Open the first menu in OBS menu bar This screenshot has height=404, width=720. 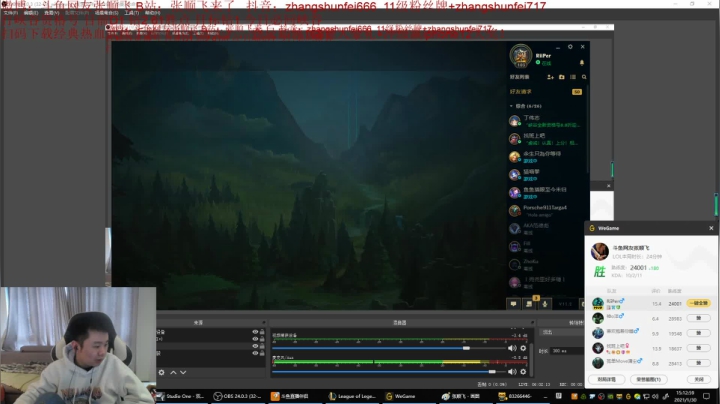11,13
